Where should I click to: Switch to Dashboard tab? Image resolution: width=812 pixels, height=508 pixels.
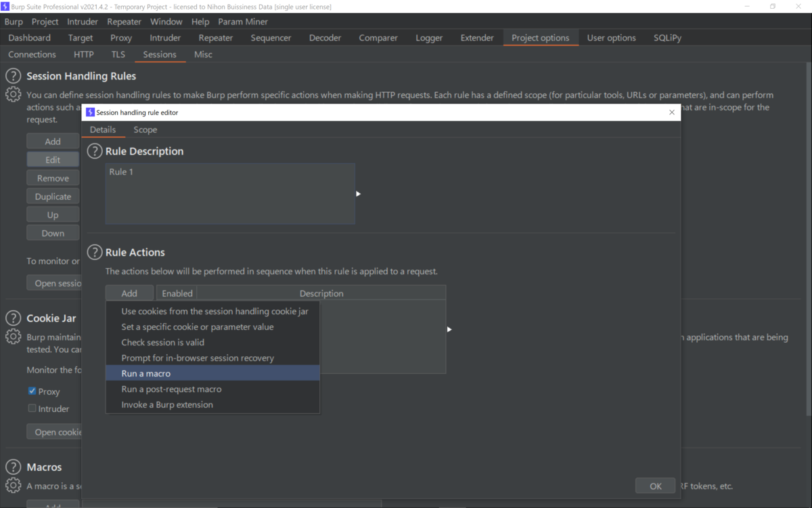click(x=30, y=38)
